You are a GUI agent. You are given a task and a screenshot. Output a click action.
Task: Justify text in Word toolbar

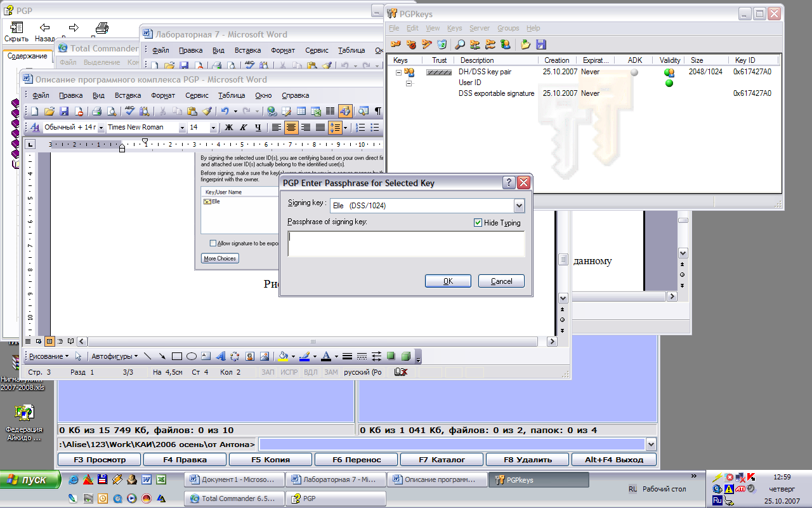(320, 128)
